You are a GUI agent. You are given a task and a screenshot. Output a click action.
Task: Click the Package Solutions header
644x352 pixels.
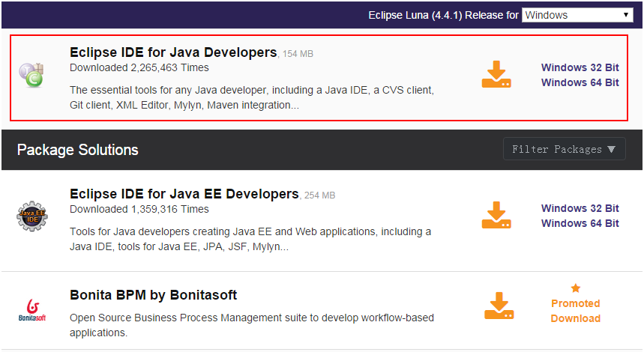[x=78, y=150]
